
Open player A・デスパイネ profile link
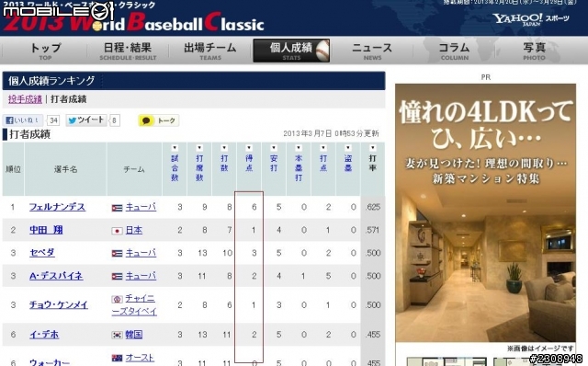pos(56,276)
